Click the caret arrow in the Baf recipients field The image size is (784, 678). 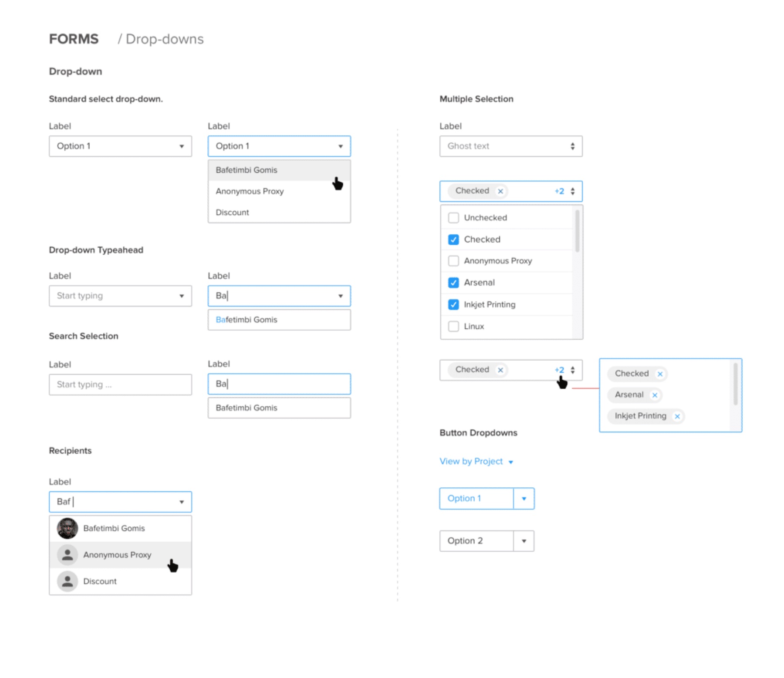[182, 502]
